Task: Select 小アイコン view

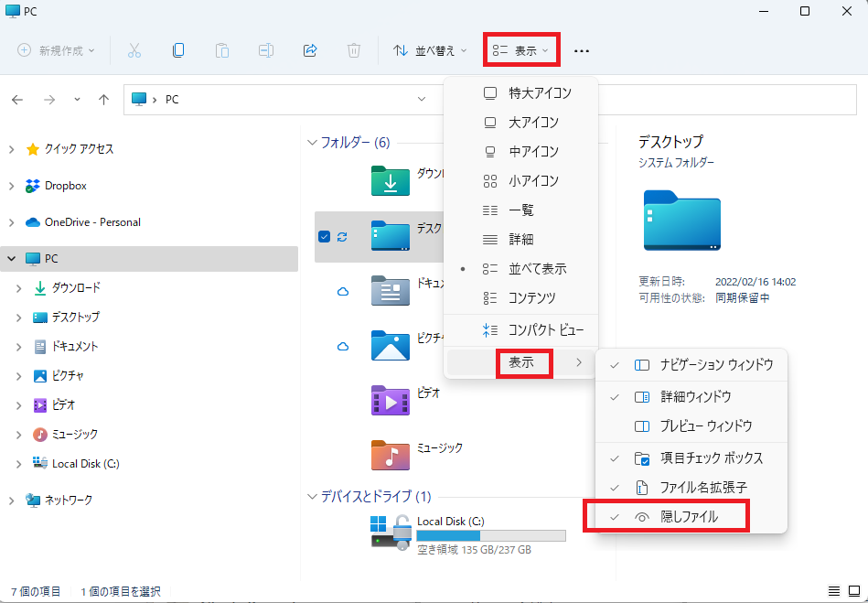Action: pos(521,181)
